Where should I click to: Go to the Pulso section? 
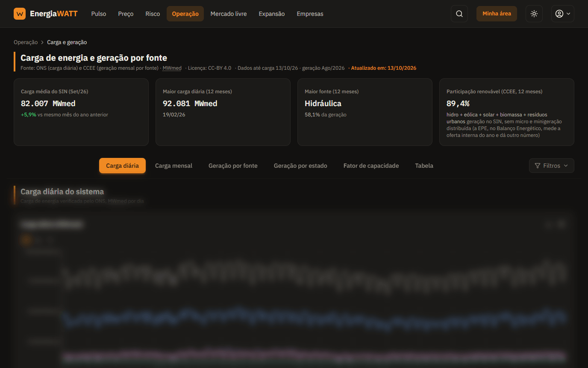[99, 14]
